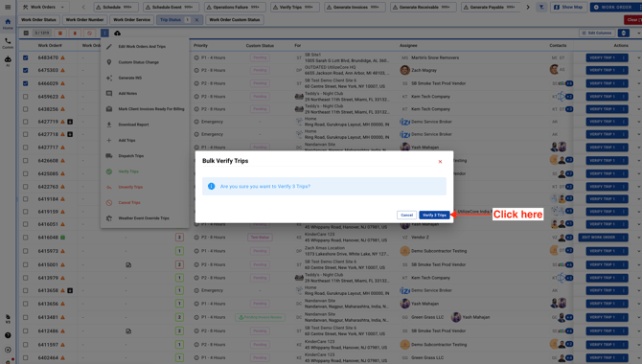Expand caret next to Edit Columns toolbar

[639, 34]
